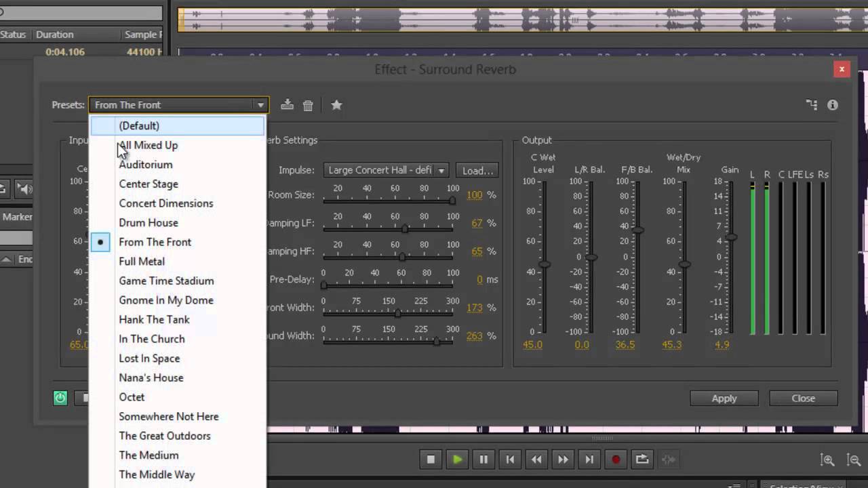
Task: Close the effect dialog with Close button
Action: click(x=804, y=399)
